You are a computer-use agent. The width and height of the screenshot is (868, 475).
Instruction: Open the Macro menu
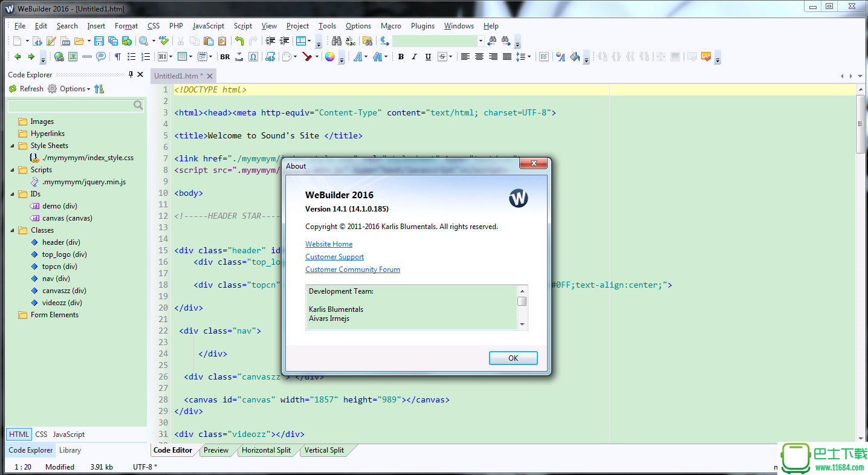click(391, 26)
